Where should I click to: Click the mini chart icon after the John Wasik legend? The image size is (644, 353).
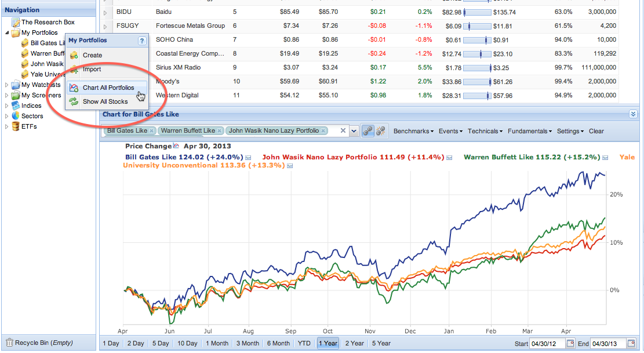click(x=449, y=158)
